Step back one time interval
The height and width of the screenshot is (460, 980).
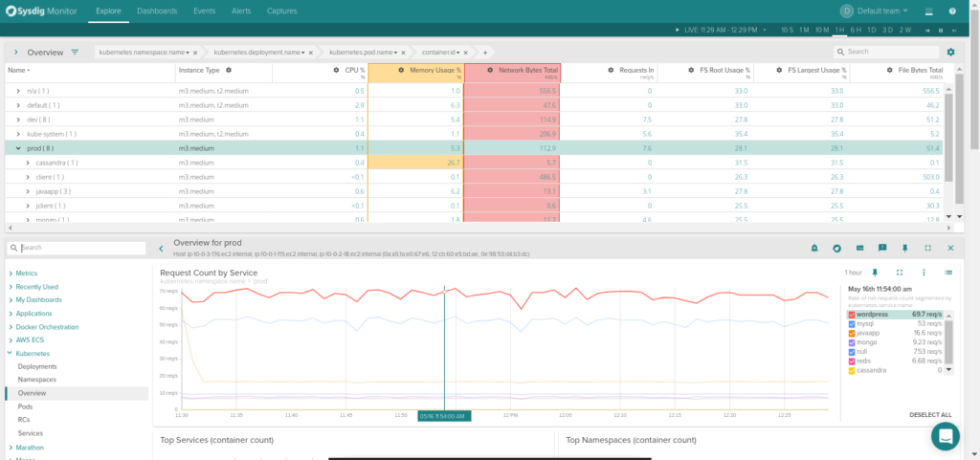tap(927, 30)
